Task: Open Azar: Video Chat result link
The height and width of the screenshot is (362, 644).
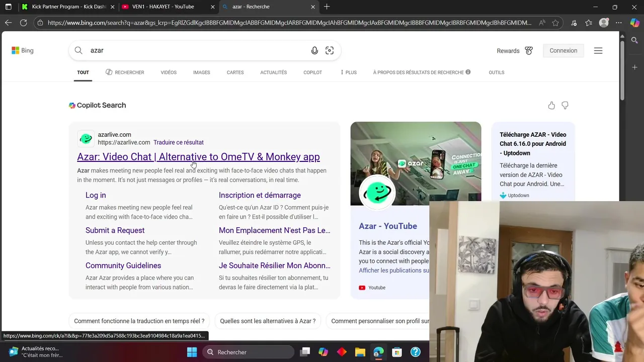Action: [198, 156]
